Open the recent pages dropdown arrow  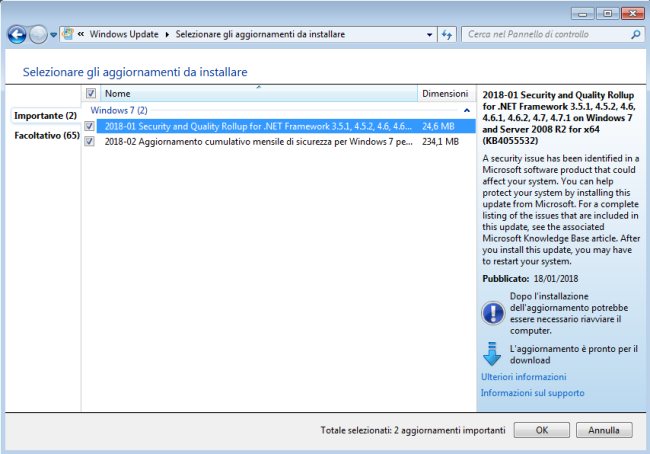pos(53,35)
